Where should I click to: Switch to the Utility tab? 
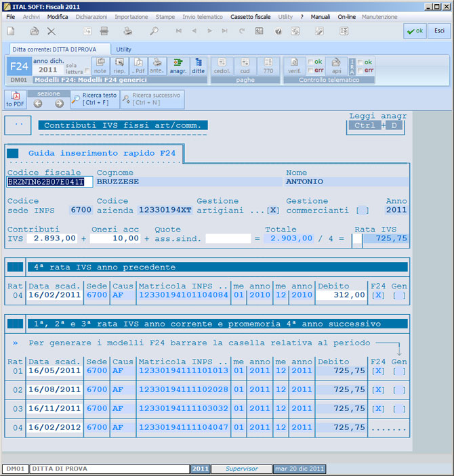(x=124, y=49)
